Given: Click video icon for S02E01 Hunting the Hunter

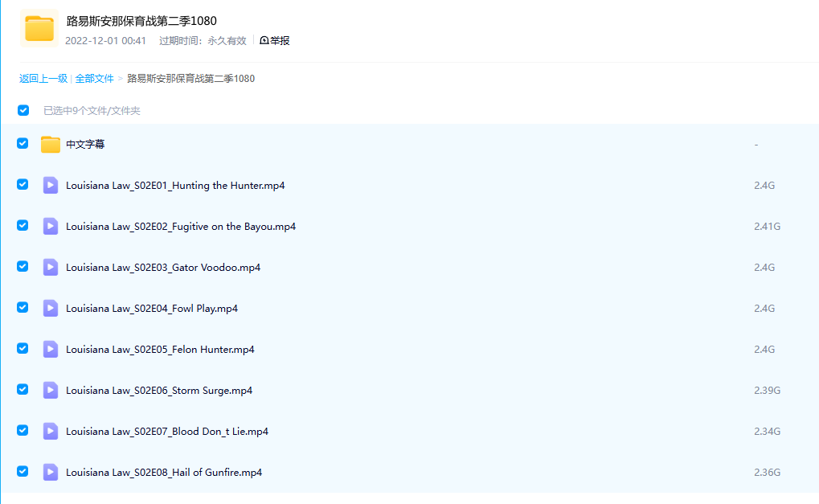Looking at the screenshot, I should (51, 186).
